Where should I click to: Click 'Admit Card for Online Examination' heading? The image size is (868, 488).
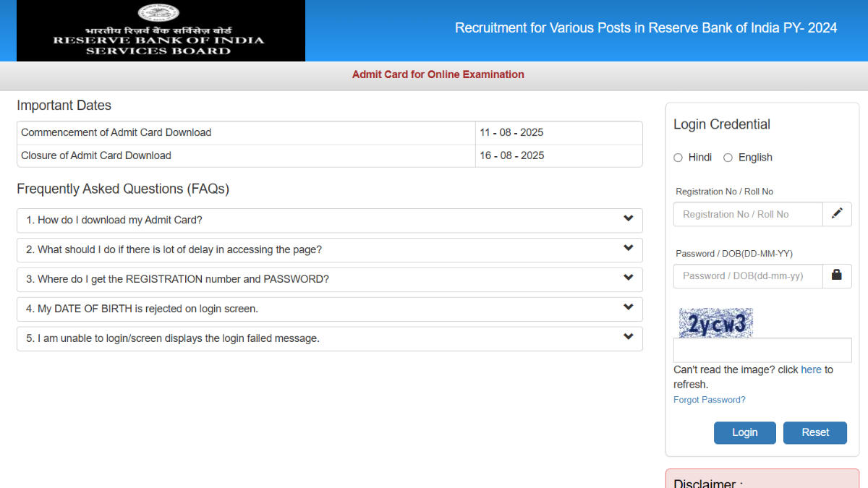[438, 74]
